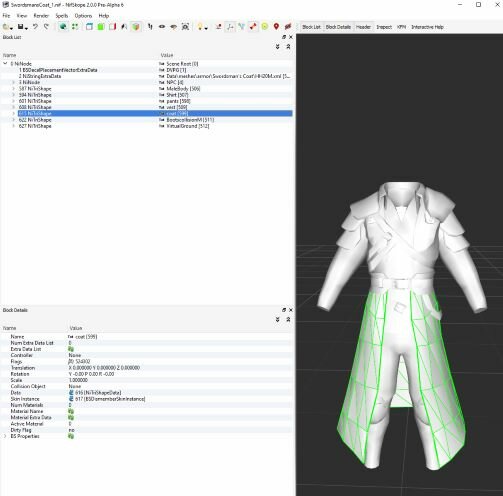
Task: Click the flip arrows toolbar icon
Action: [150, 27]
